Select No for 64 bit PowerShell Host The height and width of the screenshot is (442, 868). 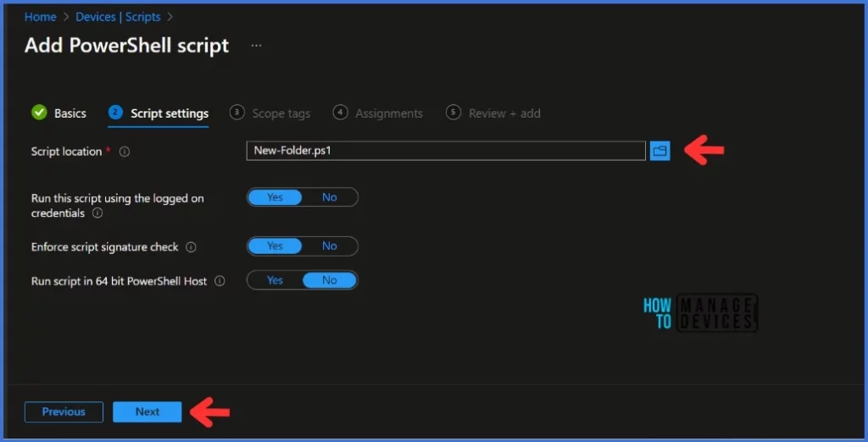click(x=330, y=280)
